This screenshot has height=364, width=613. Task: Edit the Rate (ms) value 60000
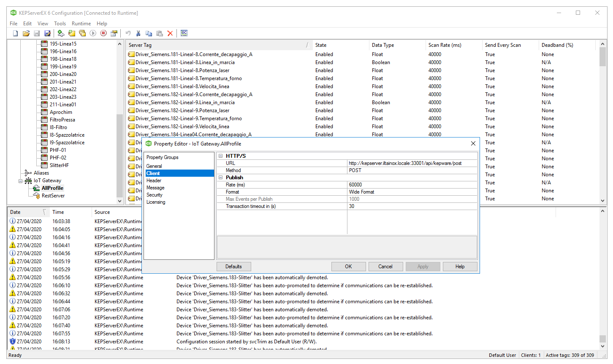[x=412, y=185]
